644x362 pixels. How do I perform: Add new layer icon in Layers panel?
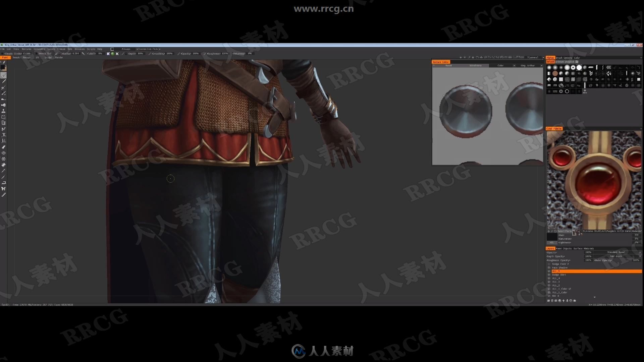(x=548, y=301)
